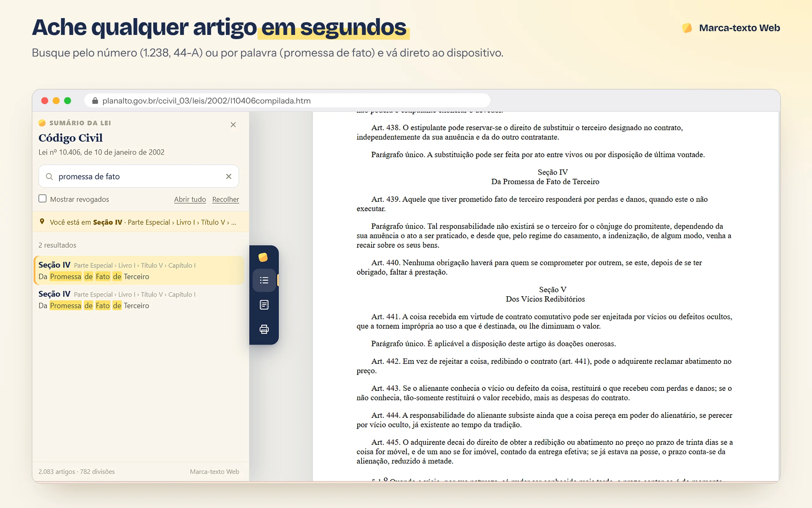Select the highlighted first 'Seção IV' result
This screenshot has height=508, width=812.
click(139, 271)
